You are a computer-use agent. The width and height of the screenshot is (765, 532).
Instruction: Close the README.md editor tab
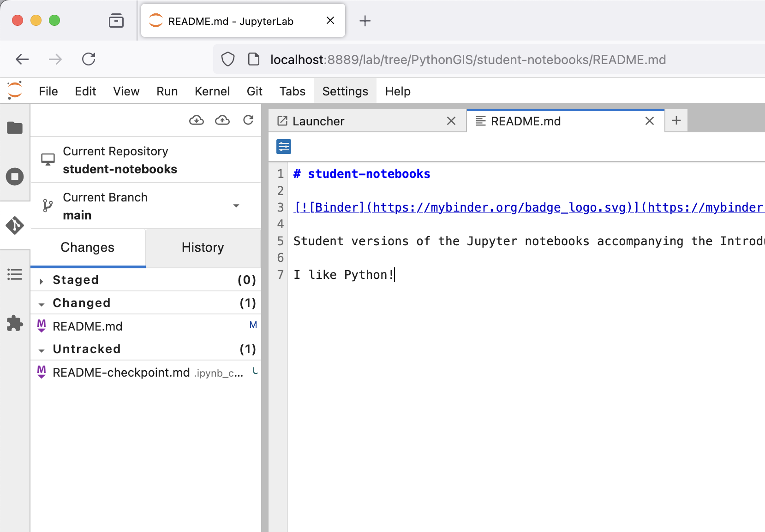pos(650,121)
